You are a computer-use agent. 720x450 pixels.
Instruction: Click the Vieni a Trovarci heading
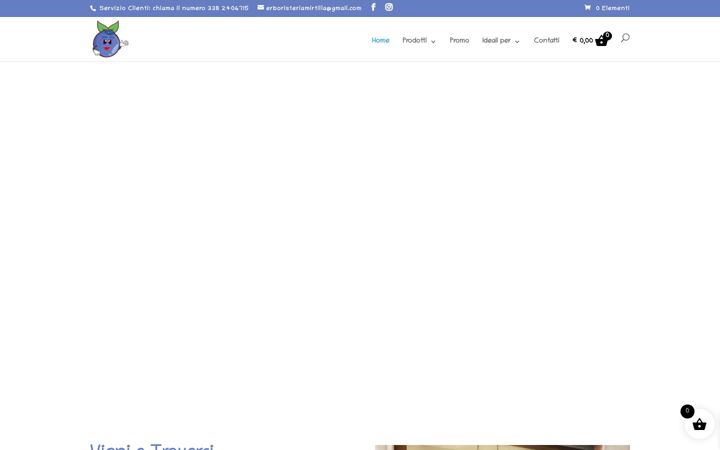[x=152, y=446]
